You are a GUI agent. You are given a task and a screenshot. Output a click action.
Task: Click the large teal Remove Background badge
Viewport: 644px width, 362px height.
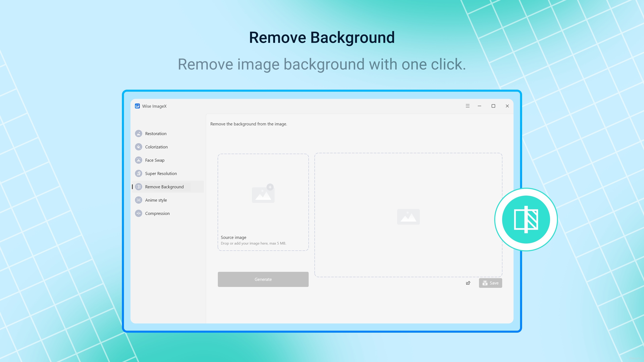[526, 219]
